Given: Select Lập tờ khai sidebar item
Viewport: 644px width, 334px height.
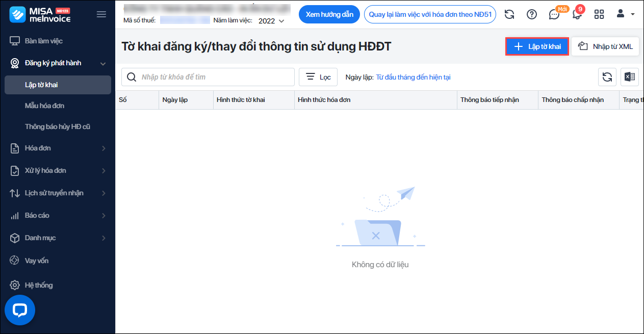Looking at the screenshot, I should [x=58, y=85].
